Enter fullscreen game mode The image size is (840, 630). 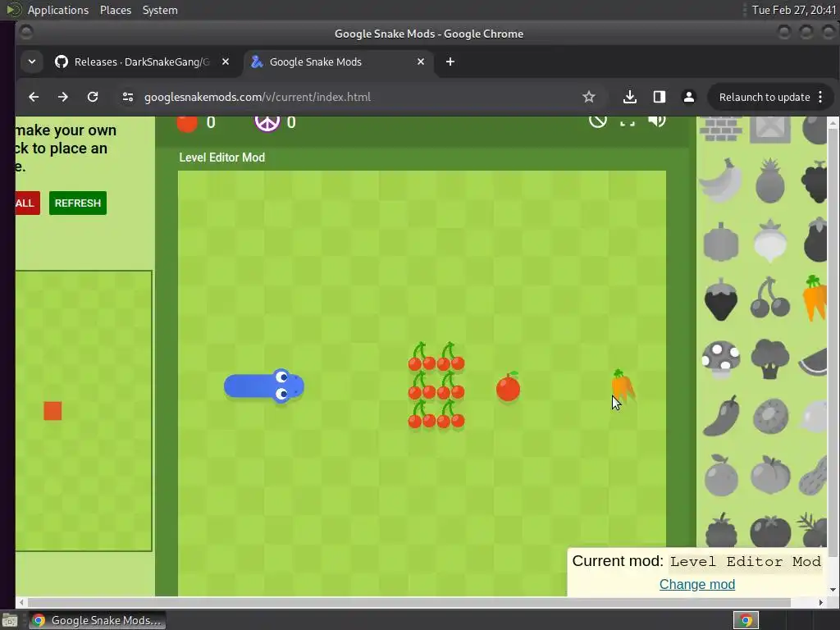tap(628, 122)
